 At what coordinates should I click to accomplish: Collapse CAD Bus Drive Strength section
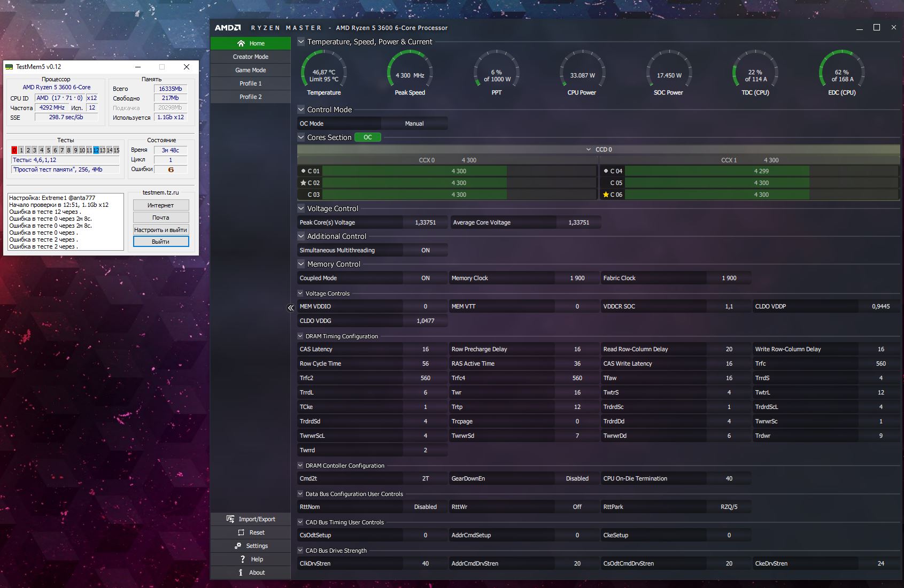click(x=300, y=551)
